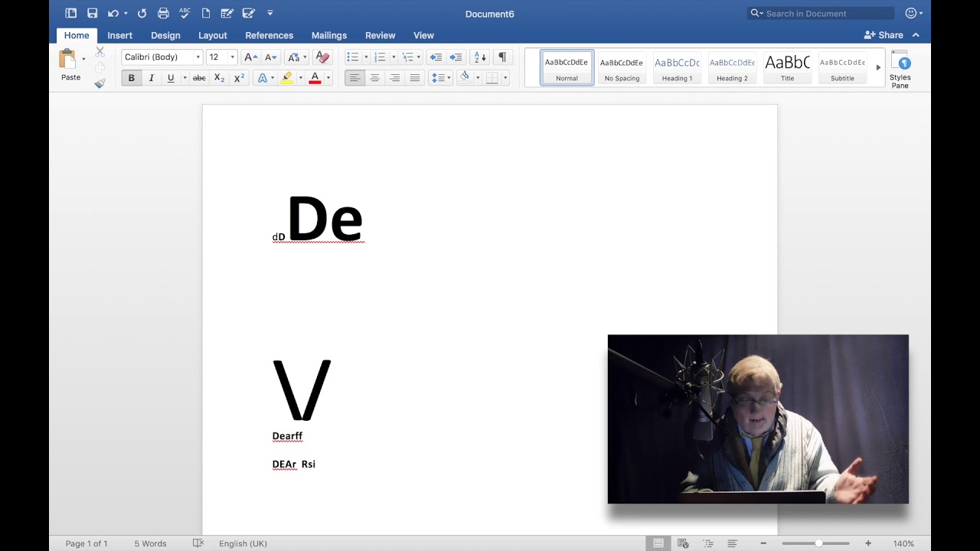980x551 pixels.
Task: Create a new blank document icon
Action: (x=206, y=13)
